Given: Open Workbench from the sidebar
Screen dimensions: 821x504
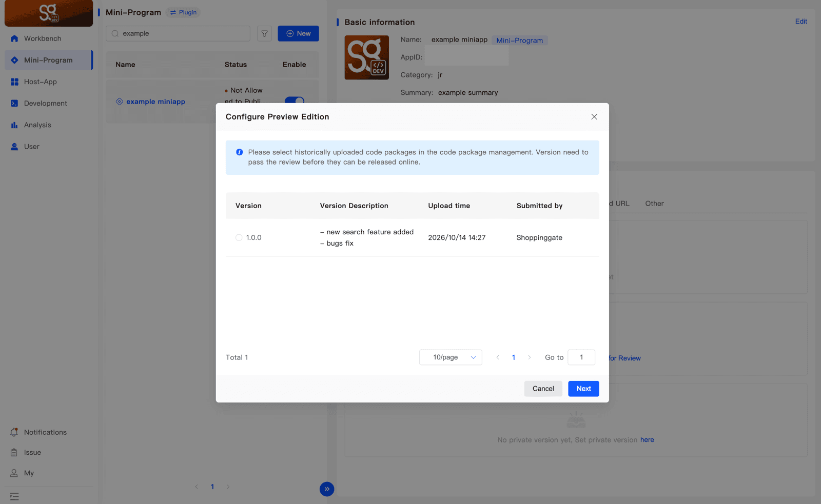Looking at the screenshot, I should [x=49, y=38].
